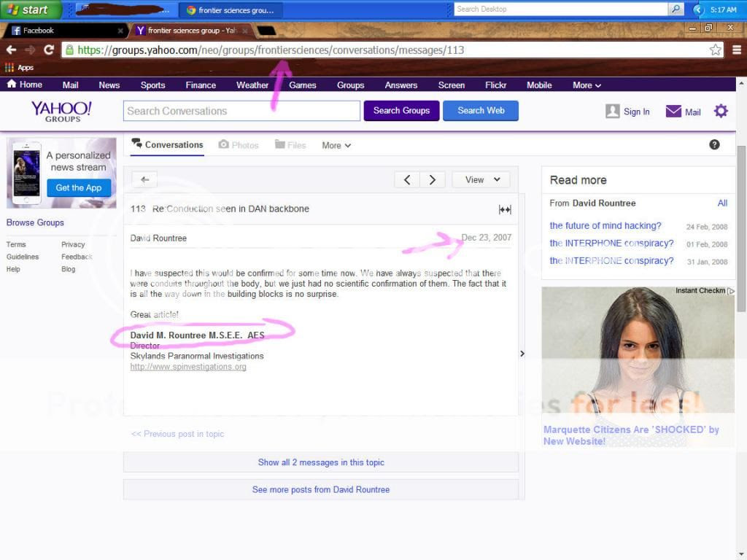This screenshot has width=747, height=560.
Task: Click the page vertical scrollbar
Action: [741, 228]
